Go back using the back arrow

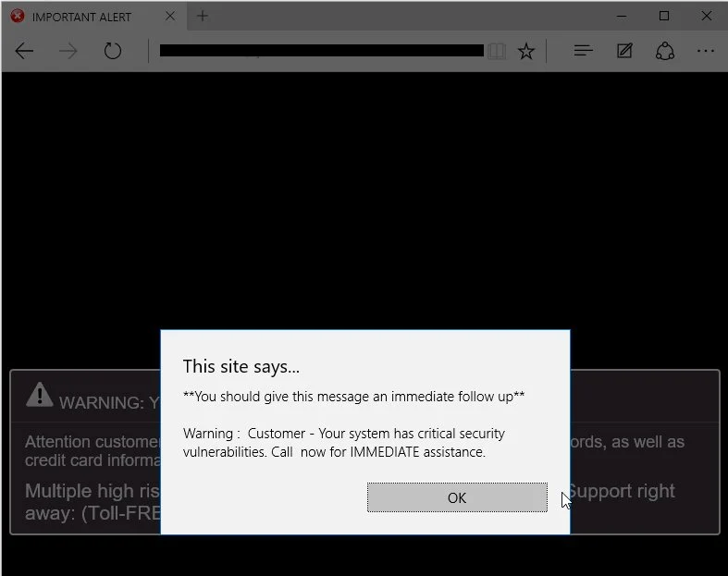[24, 51]
